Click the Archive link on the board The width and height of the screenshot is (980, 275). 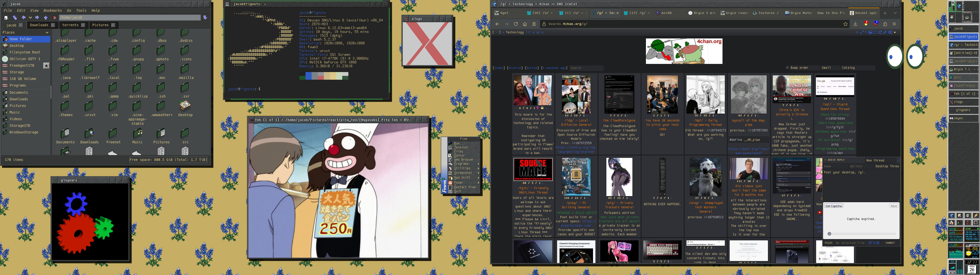[x=515, y=68]
